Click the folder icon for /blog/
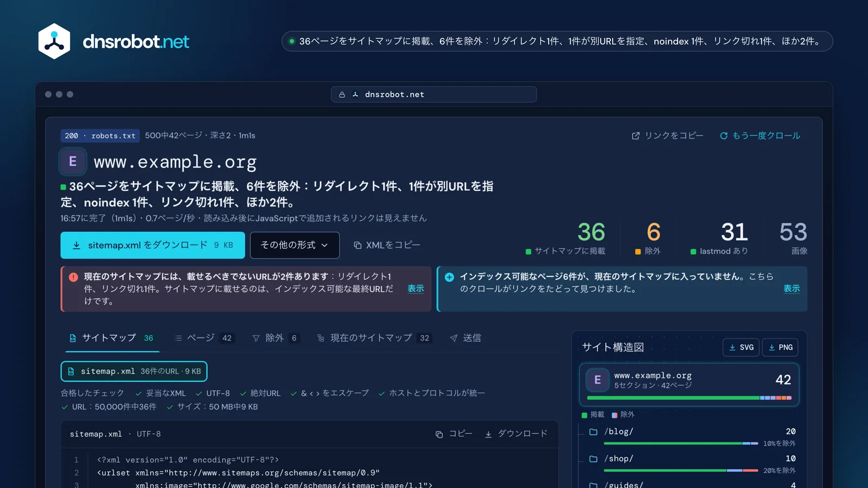Image resolution: width=868 pixels, height=488 pixels. click(593, 432)
